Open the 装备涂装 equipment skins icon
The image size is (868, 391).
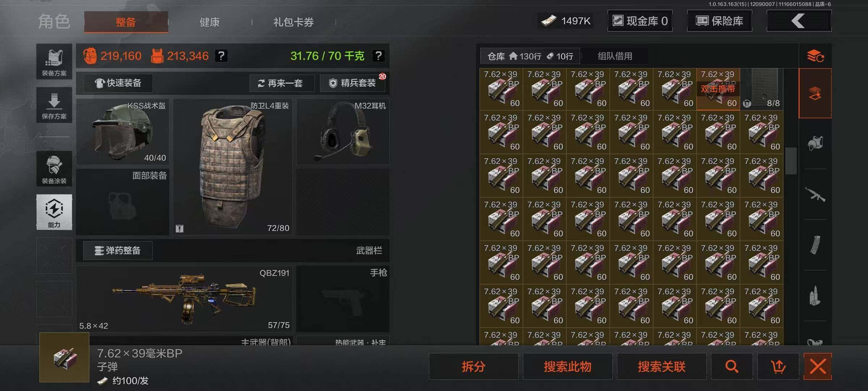(54, 169)
